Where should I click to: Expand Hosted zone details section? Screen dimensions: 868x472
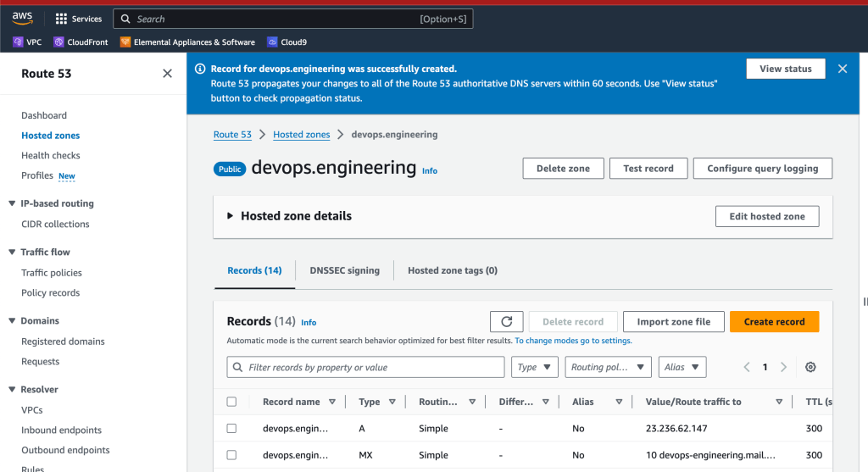pos(230,216)
